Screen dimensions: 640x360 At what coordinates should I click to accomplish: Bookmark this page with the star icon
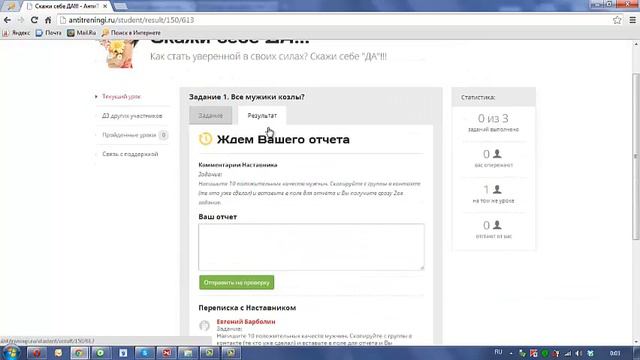click(617, 20)
